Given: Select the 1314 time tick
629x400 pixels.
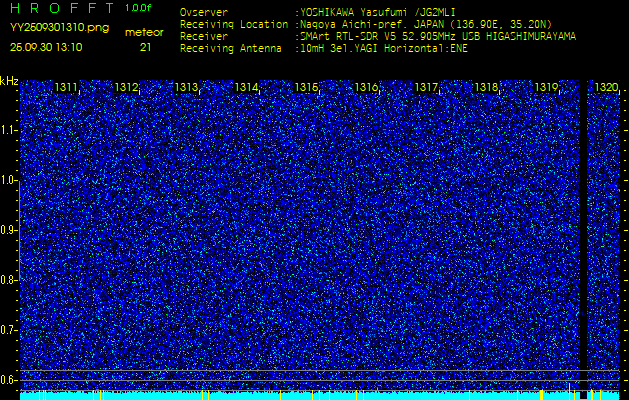Looking at the screenshot, I should pyautogui.click(x=246, y=88).
